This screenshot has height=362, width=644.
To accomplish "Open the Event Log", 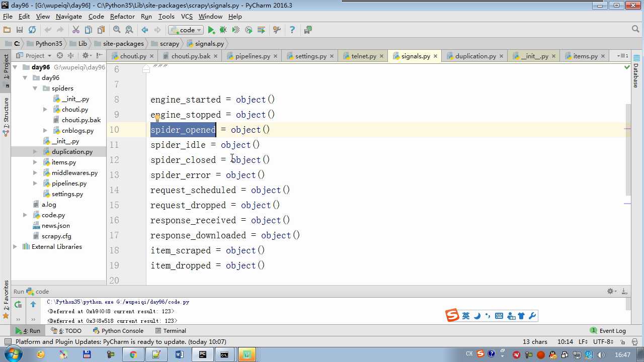I will click(608, 331).
